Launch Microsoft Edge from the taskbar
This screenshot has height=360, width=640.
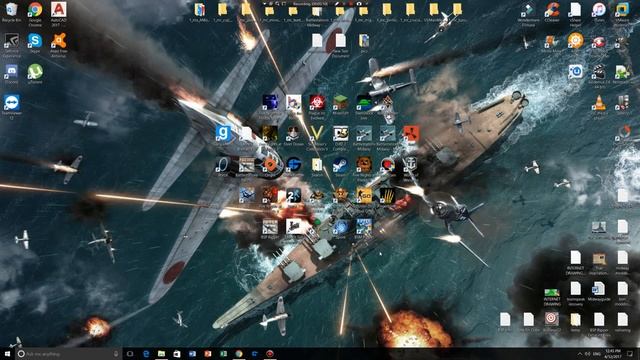click(x=146, y=353)
